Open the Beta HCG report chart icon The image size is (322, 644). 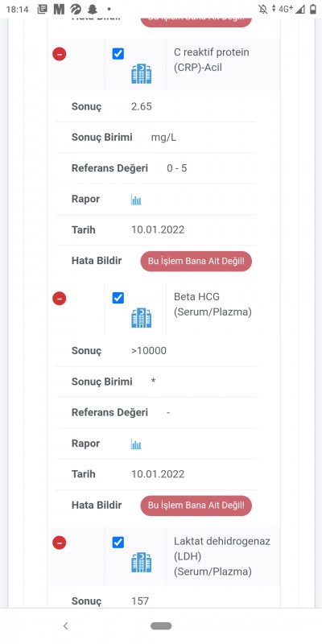(x=136, y=444)
